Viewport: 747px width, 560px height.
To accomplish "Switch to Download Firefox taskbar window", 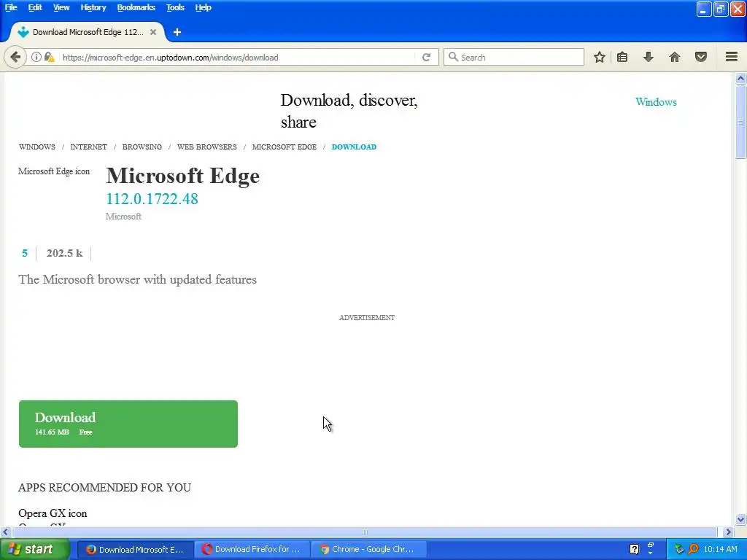I will pyautogui.click(x=252, y=550).
